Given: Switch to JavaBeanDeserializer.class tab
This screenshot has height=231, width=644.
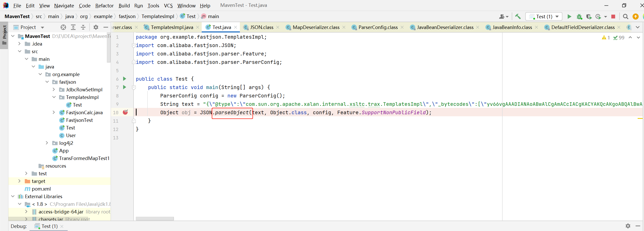Looking at the screenshot, I should click(x=445, y=27).
